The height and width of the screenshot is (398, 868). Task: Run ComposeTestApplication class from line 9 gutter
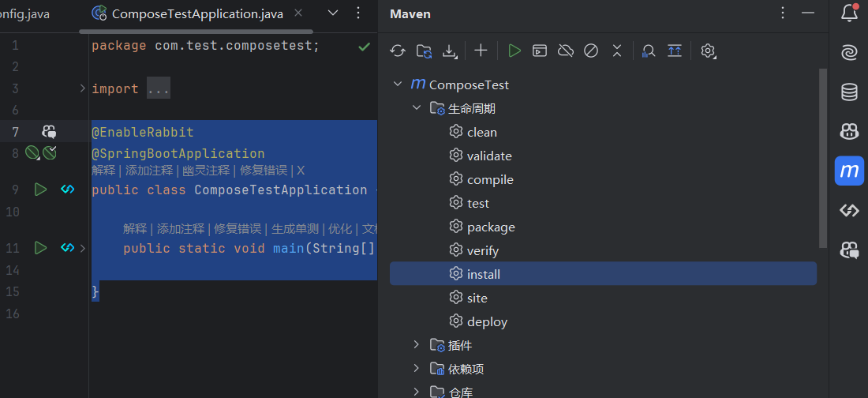click(40, 190)
